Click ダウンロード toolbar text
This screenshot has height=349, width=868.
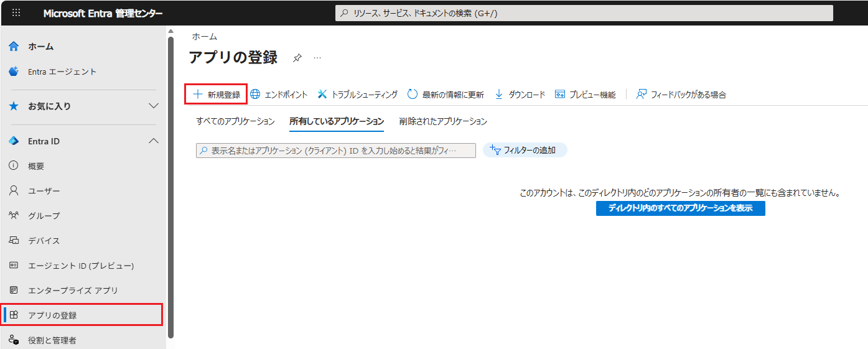point(527,95)
